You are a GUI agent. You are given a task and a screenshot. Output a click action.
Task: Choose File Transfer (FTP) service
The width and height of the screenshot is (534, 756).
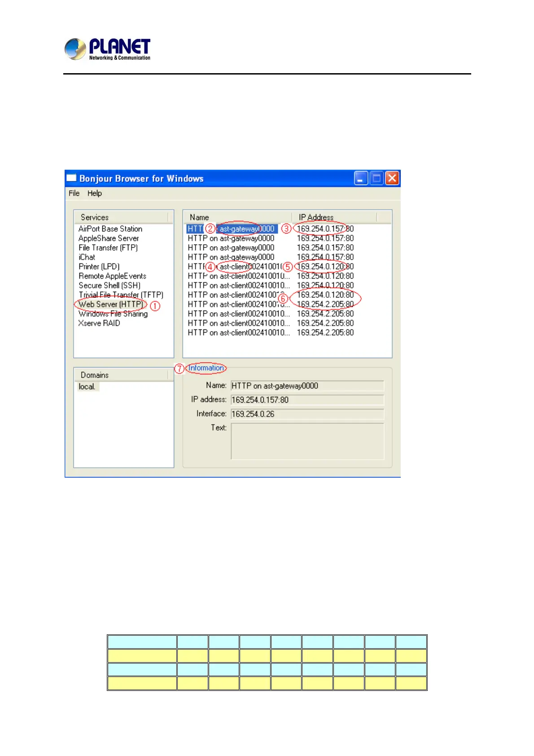coord(108,248)
